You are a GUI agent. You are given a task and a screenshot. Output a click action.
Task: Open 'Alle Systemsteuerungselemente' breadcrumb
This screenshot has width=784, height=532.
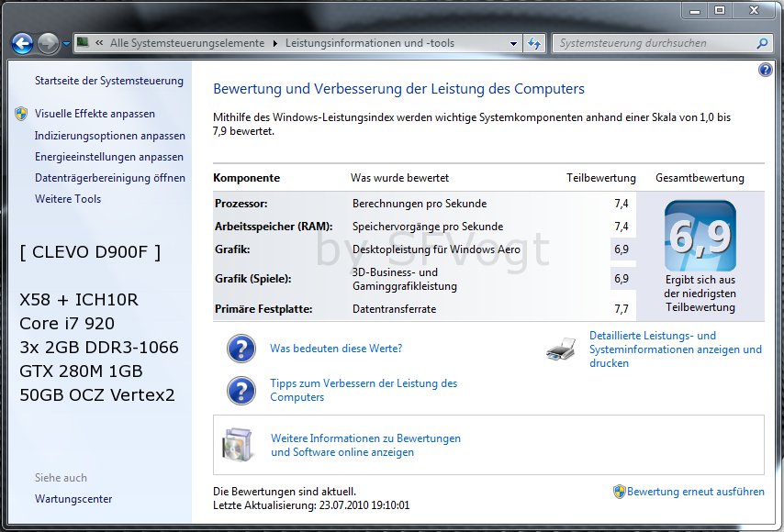187,43
